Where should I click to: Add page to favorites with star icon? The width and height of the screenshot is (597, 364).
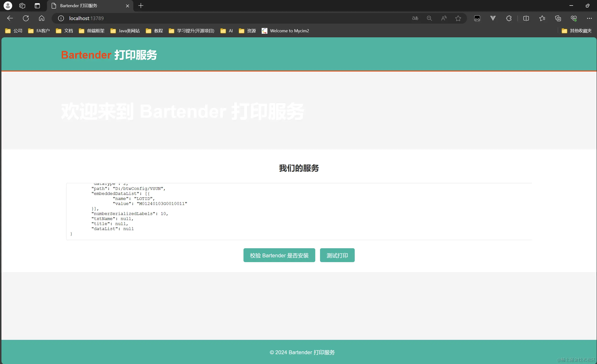(x=458, y=18)
